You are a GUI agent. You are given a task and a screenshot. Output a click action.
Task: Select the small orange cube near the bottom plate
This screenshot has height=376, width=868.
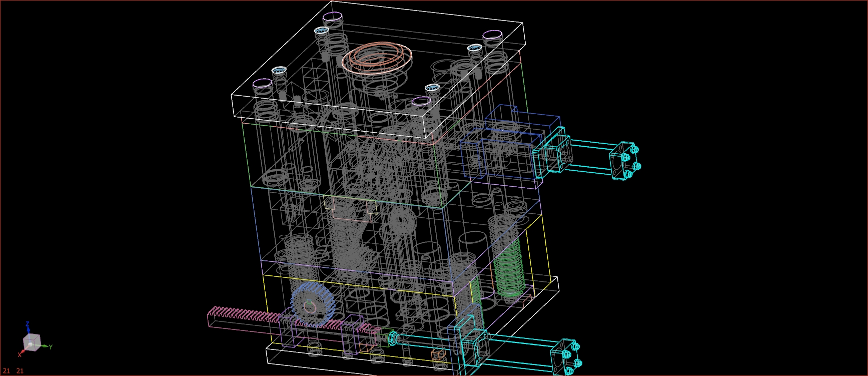437,355
